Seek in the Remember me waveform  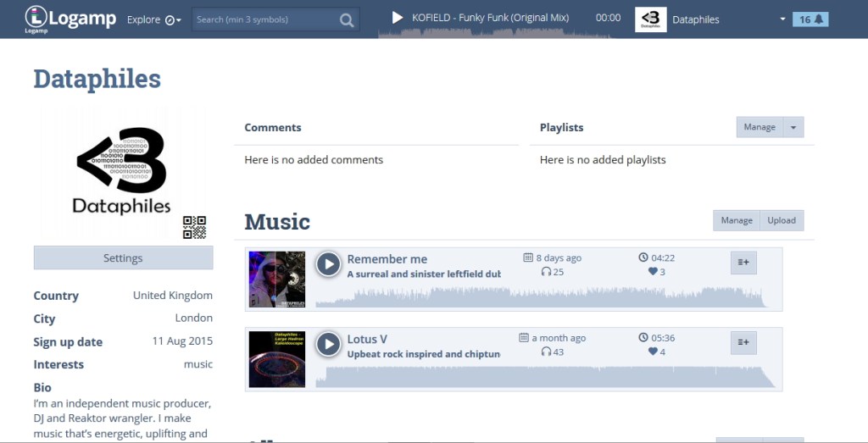542,297
